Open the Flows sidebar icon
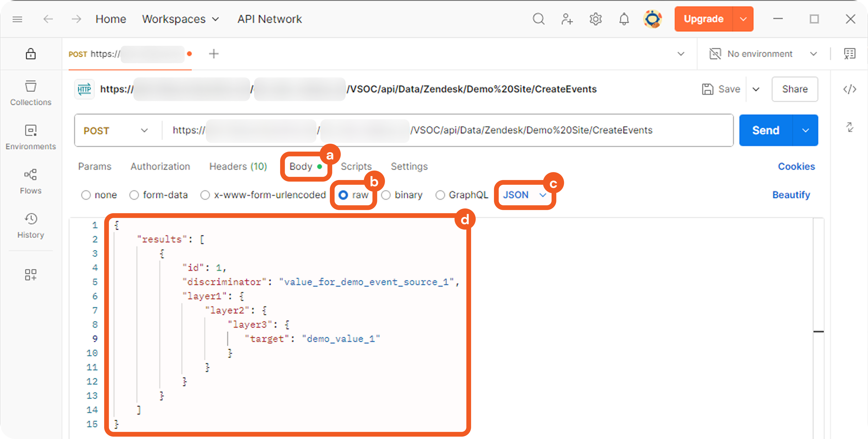The image size is (868, 439). 31,181
